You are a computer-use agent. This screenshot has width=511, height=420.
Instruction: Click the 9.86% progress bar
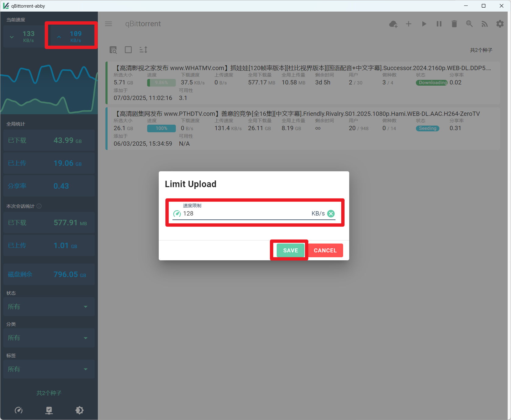pos(161,83)
